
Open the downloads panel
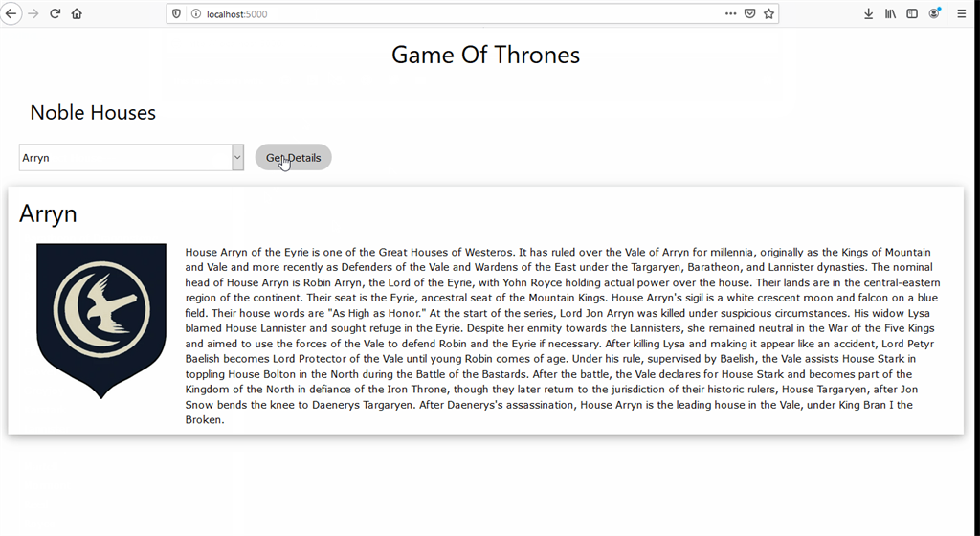869,13
